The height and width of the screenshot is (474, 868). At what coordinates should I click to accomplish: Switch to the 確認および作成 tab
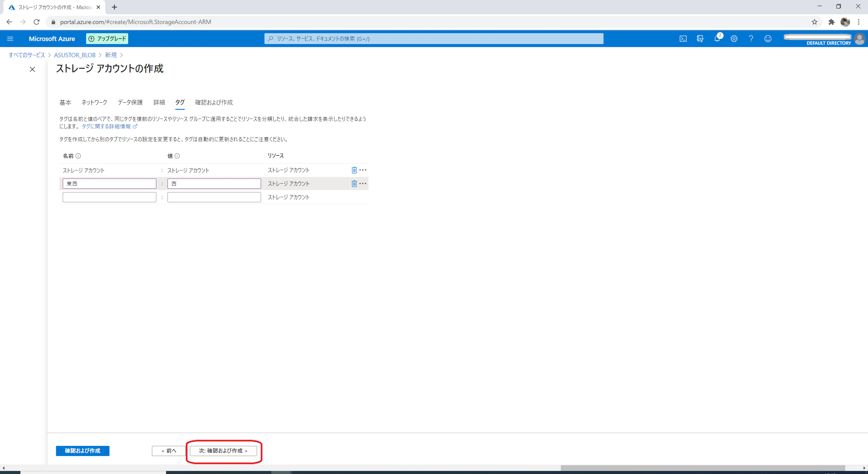click(214, 102)
